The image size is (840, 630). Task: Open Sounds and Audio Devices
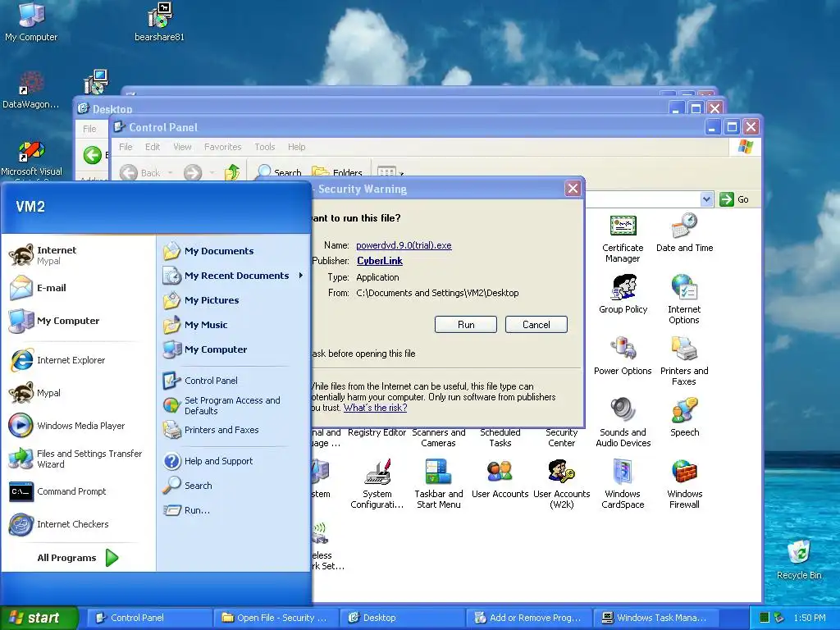pos(623,422)
